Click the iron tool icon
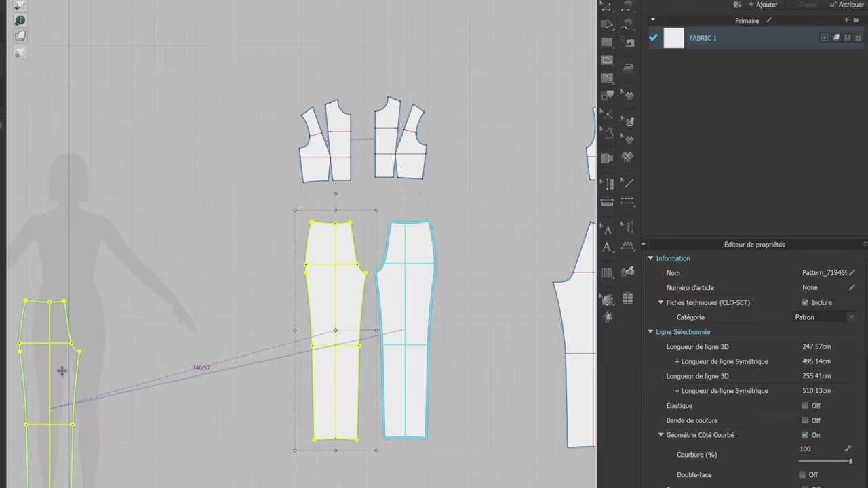Viewport: 868px width, 488px height. [628, 67]
